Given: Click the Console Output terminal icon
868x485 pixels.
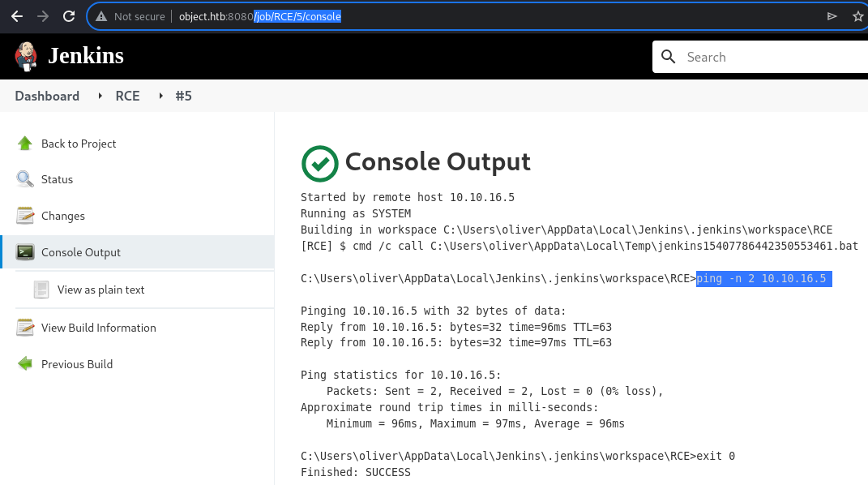Looking at the screenshot, I should pos(25,252).
